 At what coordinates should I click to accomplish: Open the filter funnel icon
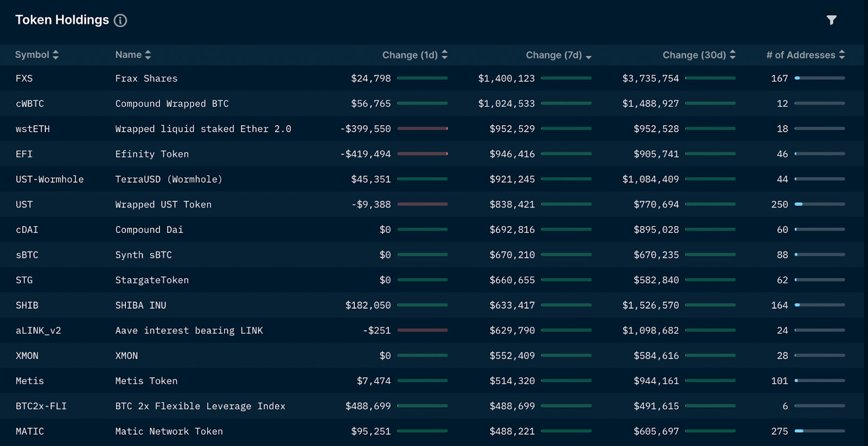[831, 20]
